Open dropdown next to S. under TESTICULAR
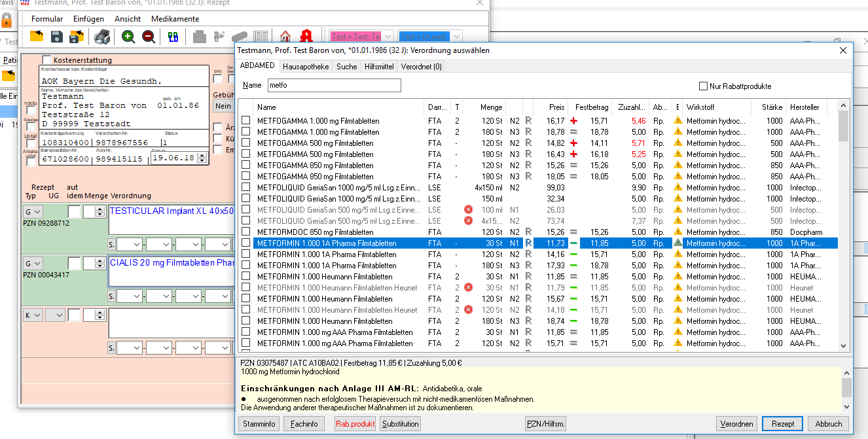The height and width of the screenshot is (439, 868). tap(130, 244)
